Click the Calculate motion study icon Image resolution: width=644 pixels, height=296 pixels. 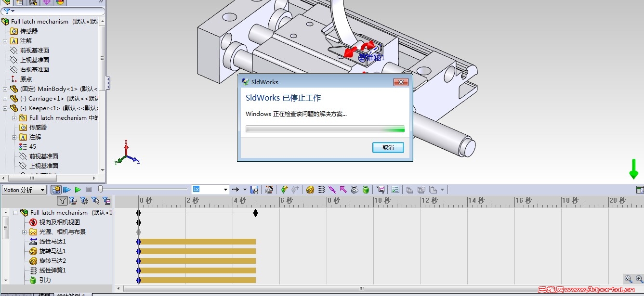(x=56, y=190)
